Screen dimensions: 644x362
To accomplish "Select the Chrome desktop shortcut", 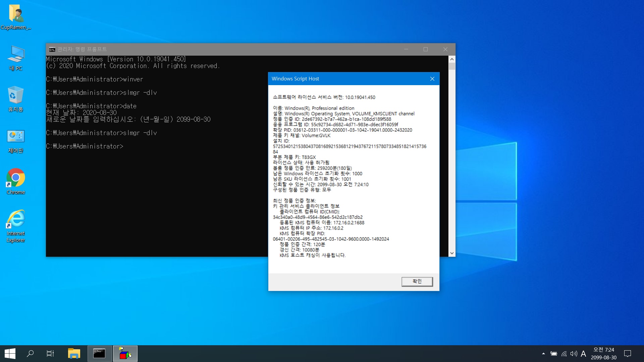I will pos(15,181).
